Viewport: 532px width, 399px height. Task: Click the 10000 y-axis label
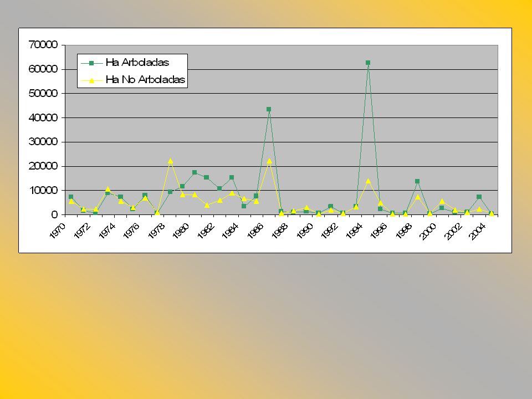point(43,190)
